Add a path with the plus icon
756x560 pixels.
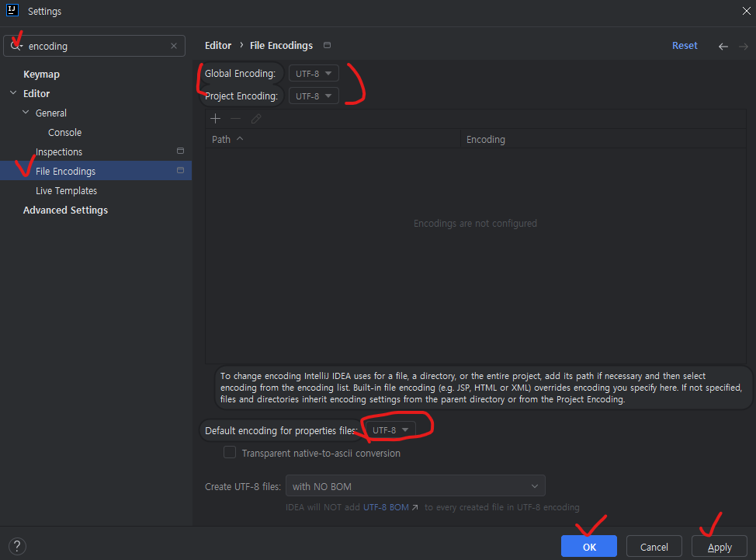(x=216, y=119)
